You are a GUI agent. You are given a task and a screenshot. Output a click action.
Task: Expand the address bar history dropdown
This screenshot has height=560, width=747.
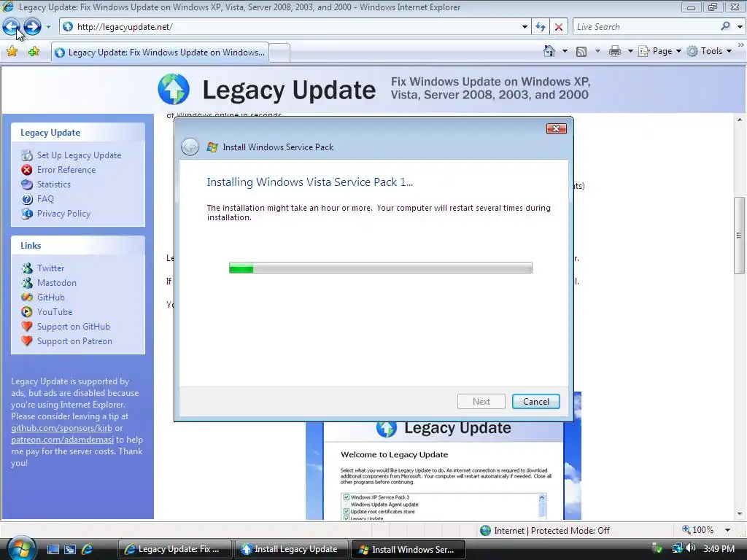point(525,27)
